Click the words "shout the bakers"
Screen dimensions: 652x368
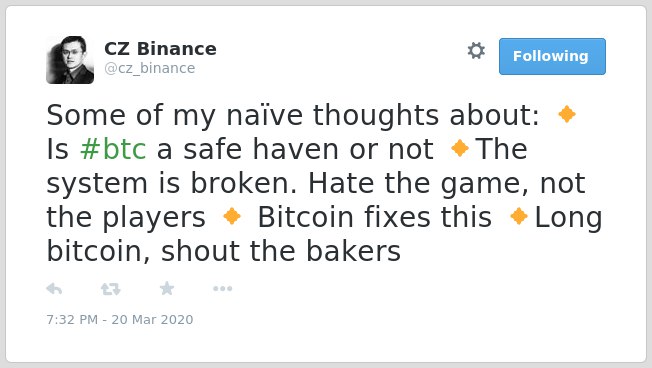tap(281, 251)
